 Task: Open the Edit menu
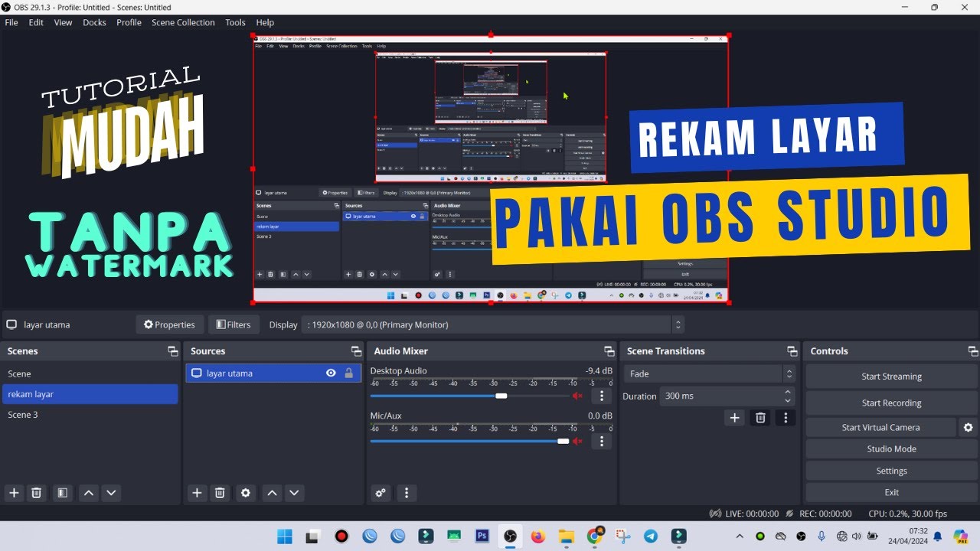point(36,22)
